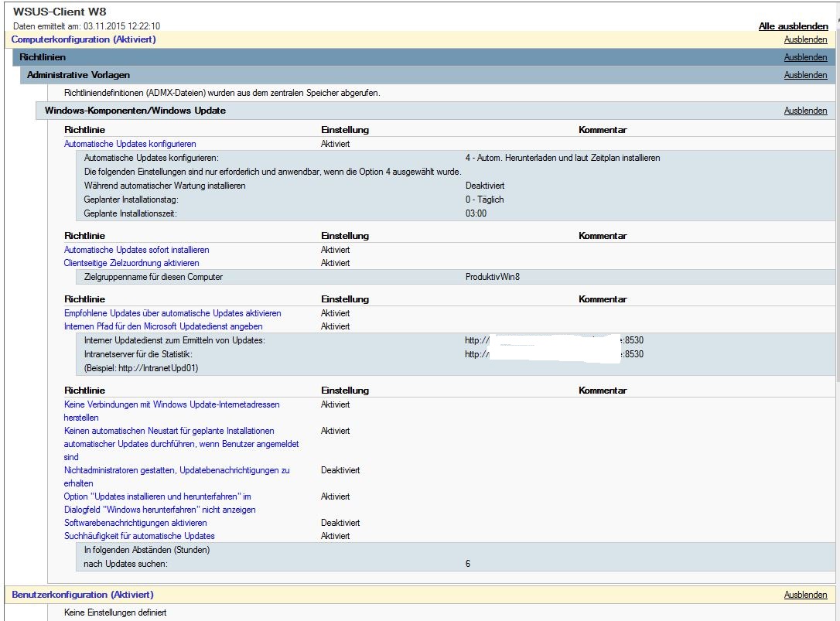This screenshot has height=621, width=840.
Task: Click Ausblenden in the Richtlinien header row
Action: pos(805,57)
